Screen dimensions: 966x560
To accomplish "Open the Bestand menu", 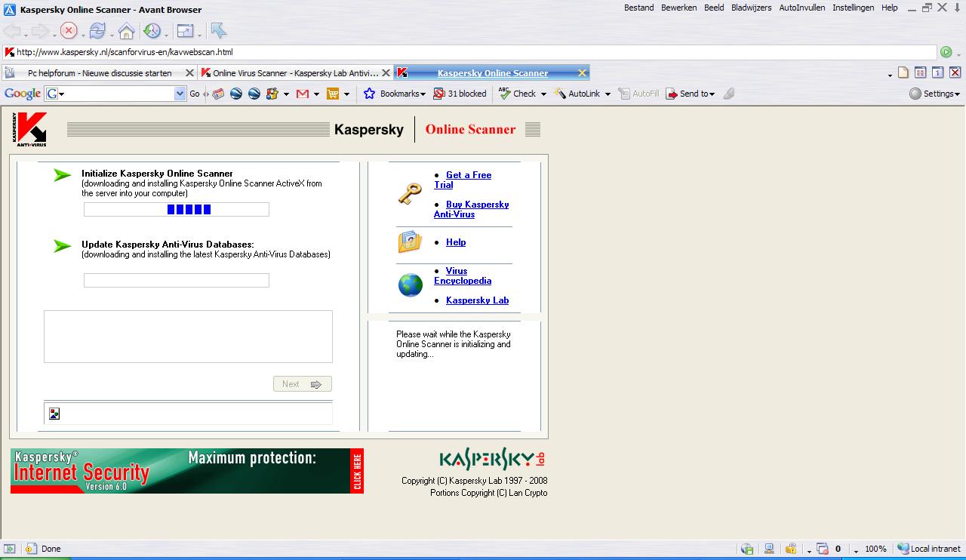I will (x=638, y=8).
